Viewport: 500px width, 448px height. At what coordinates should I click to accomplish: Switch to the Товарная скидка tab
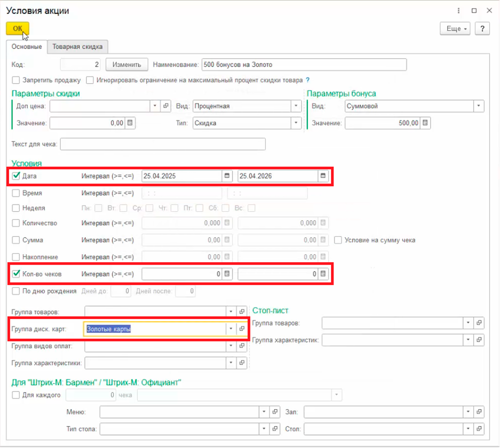coord(77,46)
